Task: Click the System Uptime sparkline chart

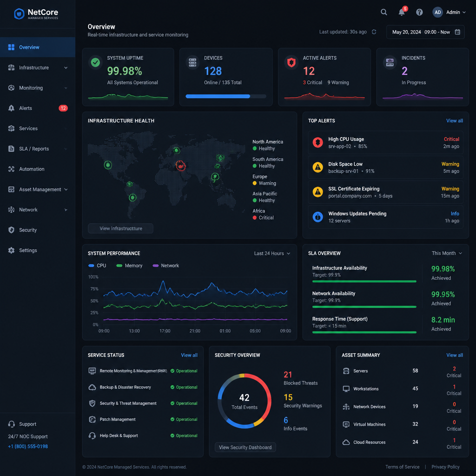Action: [128, 97]
